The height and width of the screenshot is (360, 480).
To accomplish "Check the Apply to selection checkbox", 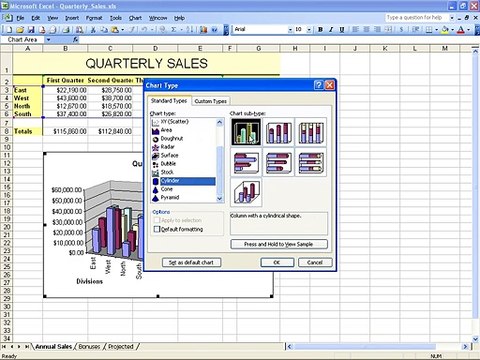I will [x=157, y=220].
